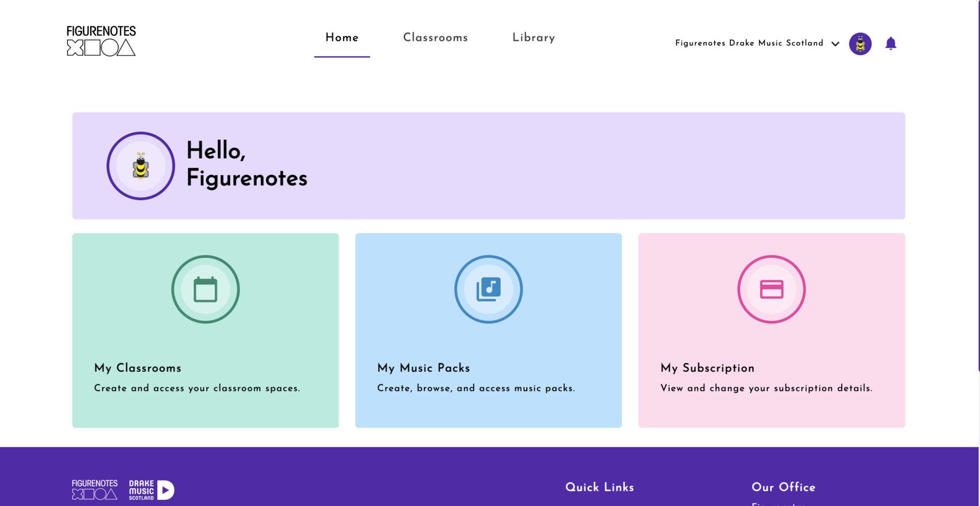The image size is (980, 506).
Task: Open My Music Packs card title
Action: tap(424, 368)
